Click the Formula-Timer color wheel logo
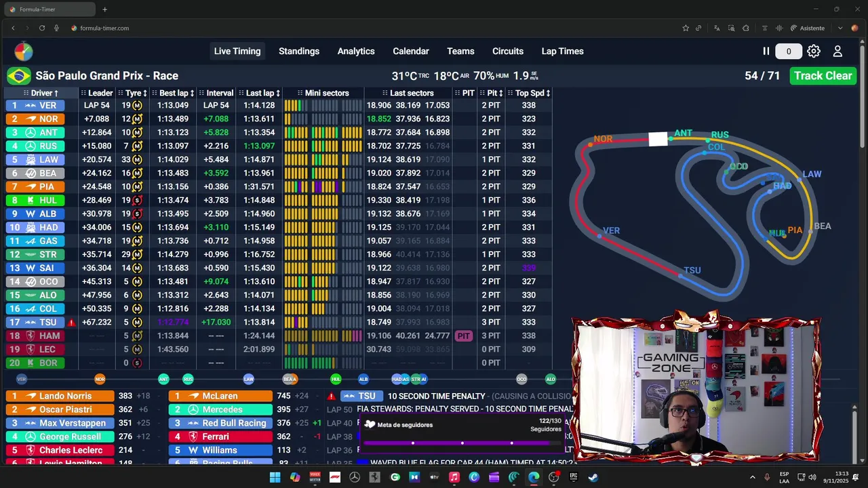 point(24,52)
